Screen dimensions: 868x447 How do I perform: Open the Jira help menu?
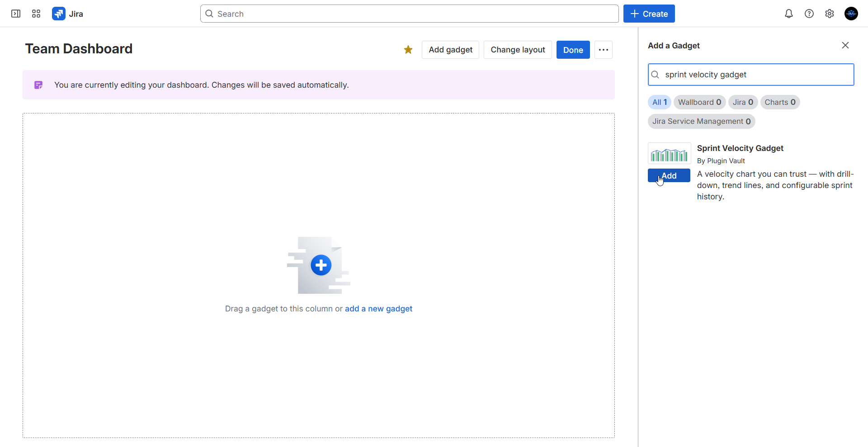[x=809, y=14]
